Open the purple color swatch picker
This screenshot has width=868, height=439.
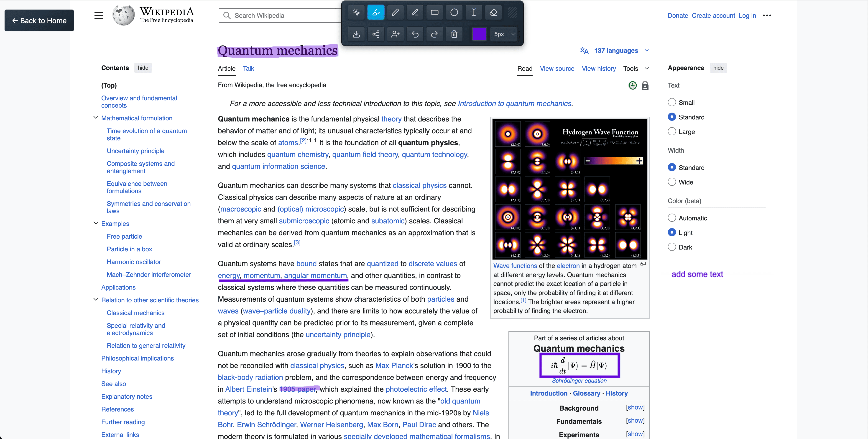tap(479, 34)
